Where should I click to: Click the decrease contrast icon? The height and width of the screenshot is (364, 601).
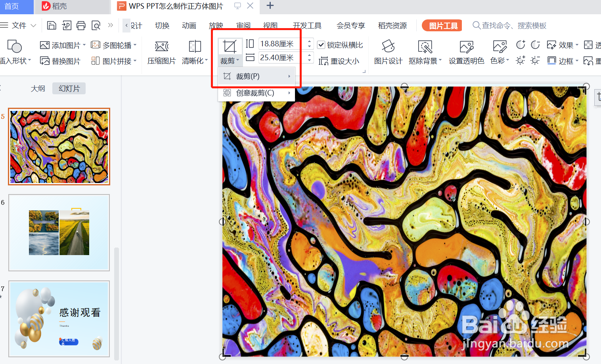tap(535, 45)
